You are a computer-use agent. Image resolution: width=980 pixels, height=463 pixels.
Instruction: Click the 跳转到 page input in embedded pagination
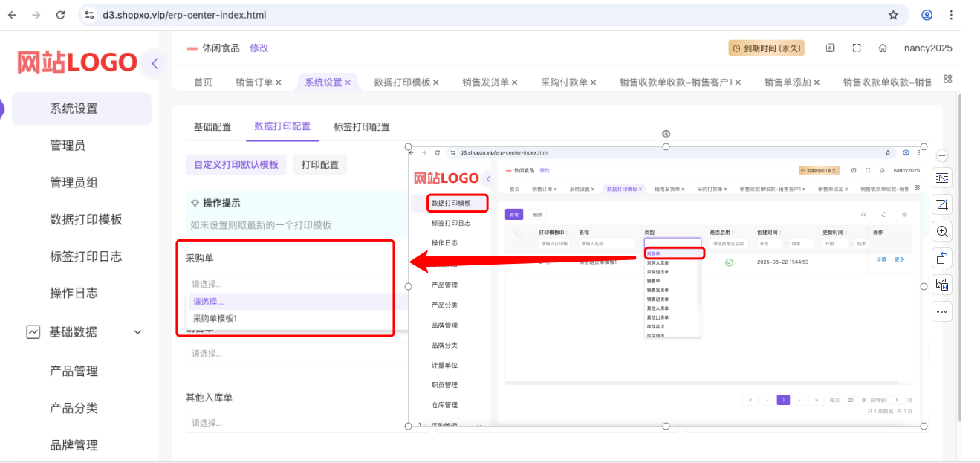[x=896, y=400]
